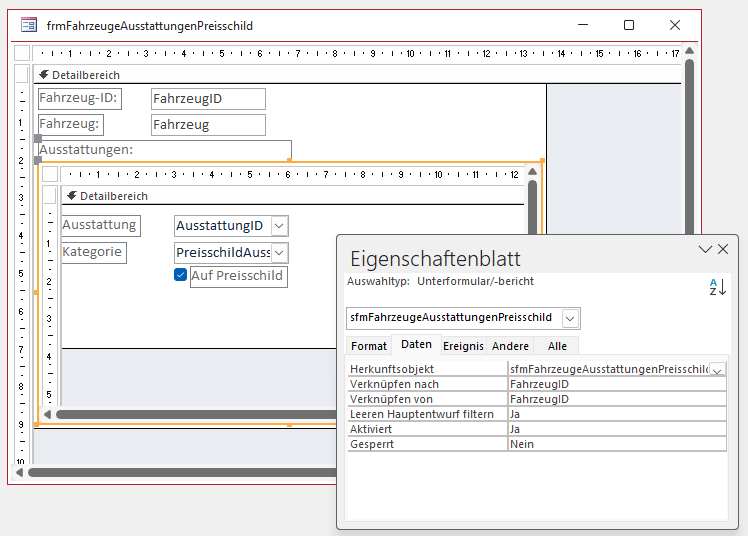Expand the sfmFahrzeugeAusstattungenPreisschild object selector dropdown
Viewport: 748px width, 536px height.
(570, 318)
